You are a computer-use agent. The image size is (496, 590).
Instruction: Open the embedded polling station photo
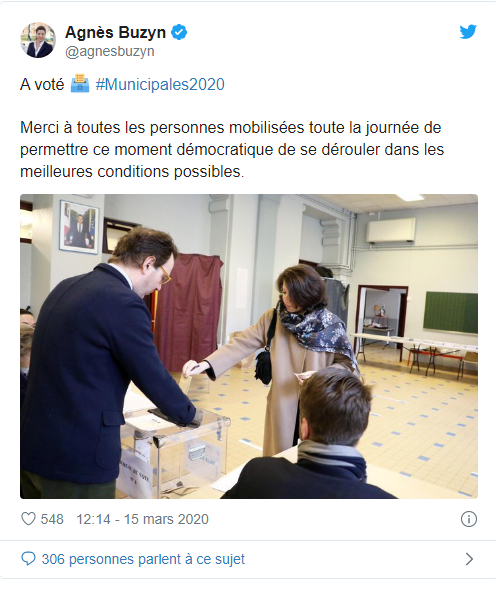click(x=249, y=346)
